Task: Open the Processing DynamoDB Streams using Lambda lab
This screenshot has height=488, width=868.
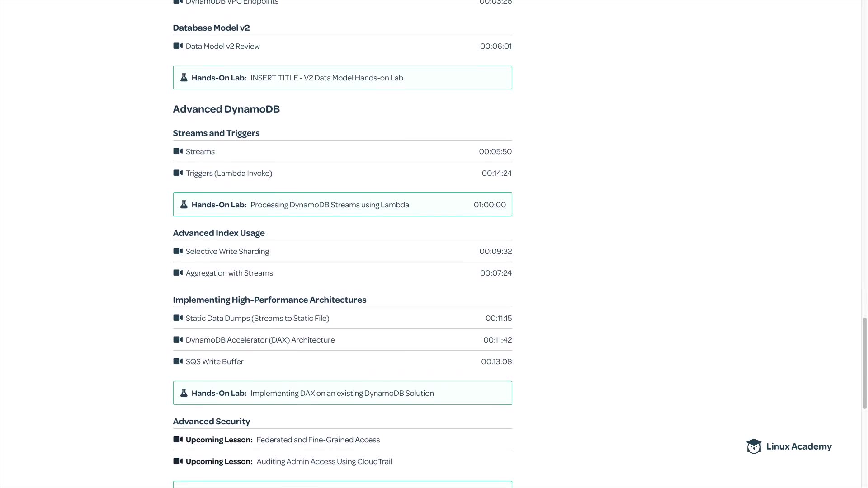Action: [x=330, y=205]
